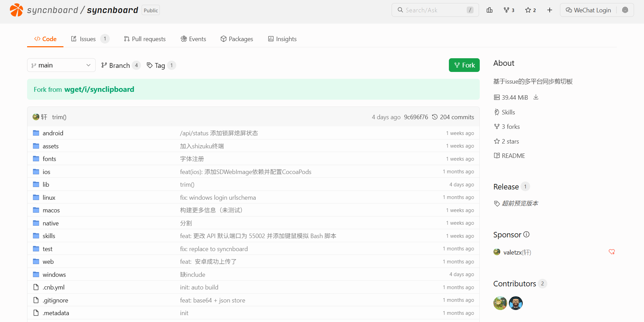This screenshot has width=644, height=322.
Task: Open the Issues tab
Action: tap(90, 39)
